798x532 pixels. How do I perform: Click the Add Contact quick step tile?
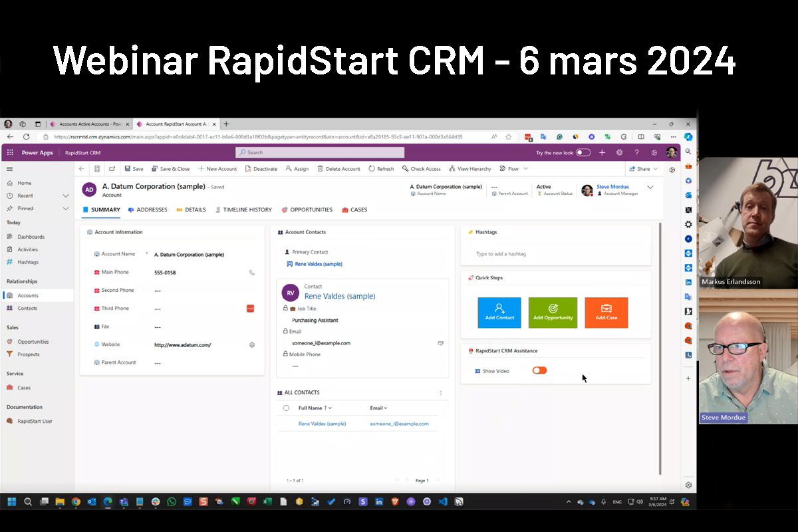tap(499, 313)
